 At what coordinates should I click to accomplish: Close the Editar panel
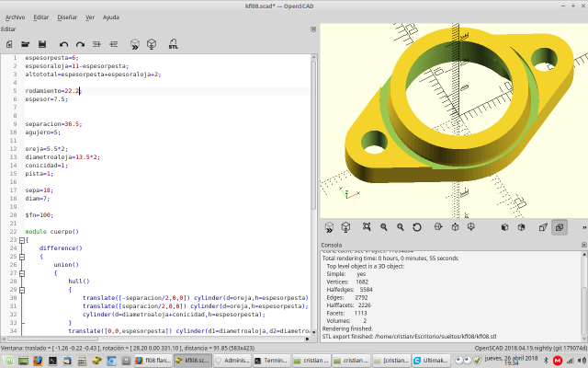click(x=313, y=29)
